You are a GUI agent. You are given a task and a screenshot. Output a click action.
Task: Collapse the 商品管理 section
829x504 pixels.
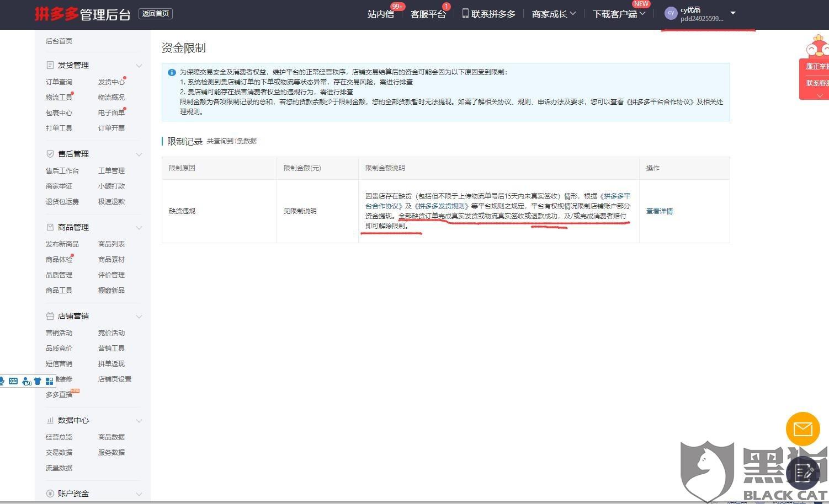tap(139, 228)
